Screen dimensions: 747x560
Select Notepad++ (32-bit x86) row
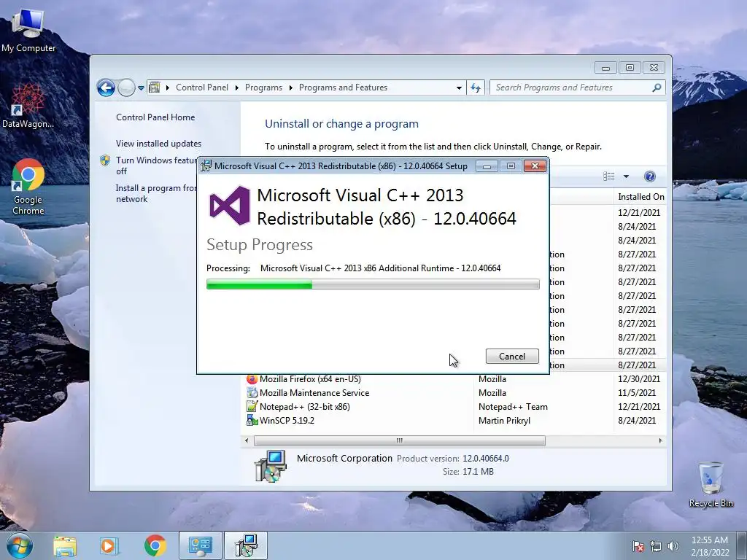point(453,407)
